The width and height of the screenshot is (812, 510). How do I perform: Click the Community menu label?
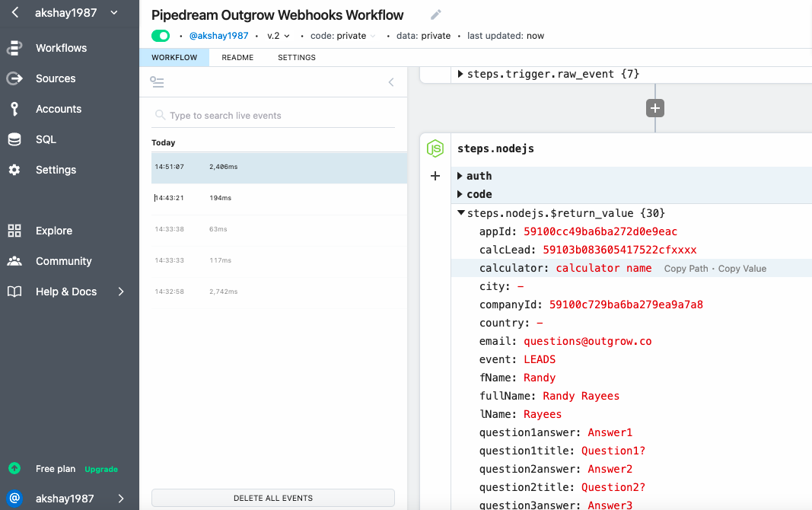pos(64,261)
